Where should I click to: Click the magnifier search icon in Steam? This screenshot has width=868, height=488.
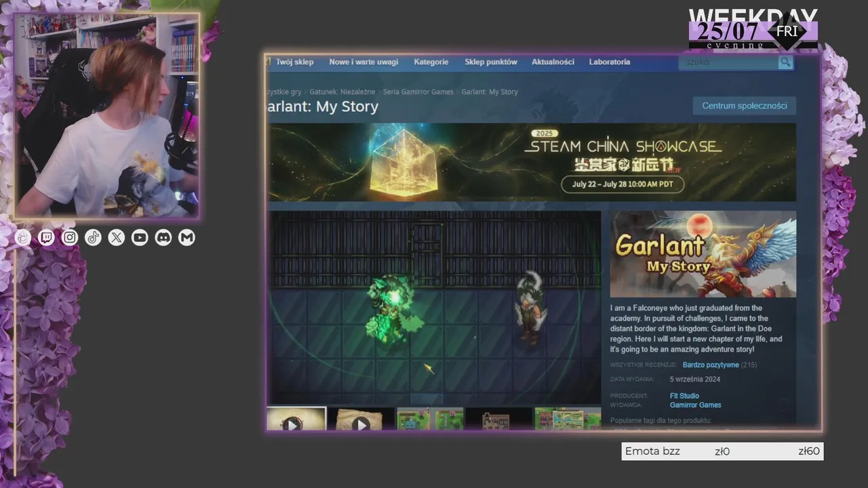click(x=785, y=62)
